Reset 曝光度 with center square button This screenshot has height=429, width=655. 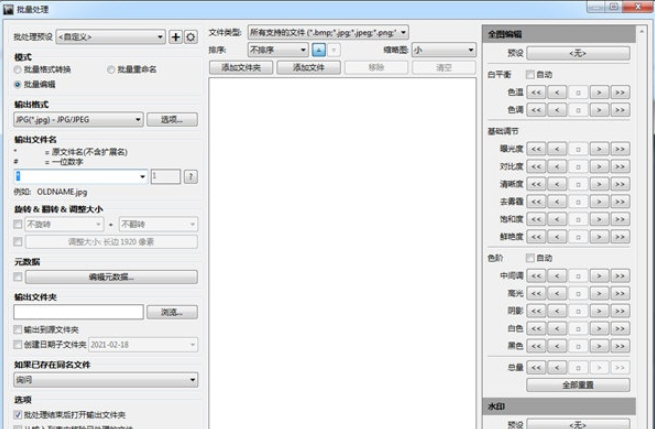578,149
